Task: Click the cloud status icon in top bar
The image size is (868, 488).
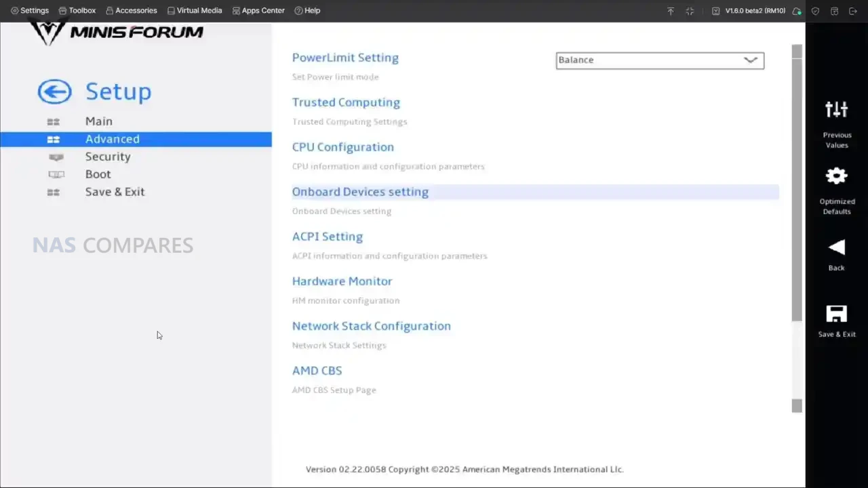Action: click(797, 11)
